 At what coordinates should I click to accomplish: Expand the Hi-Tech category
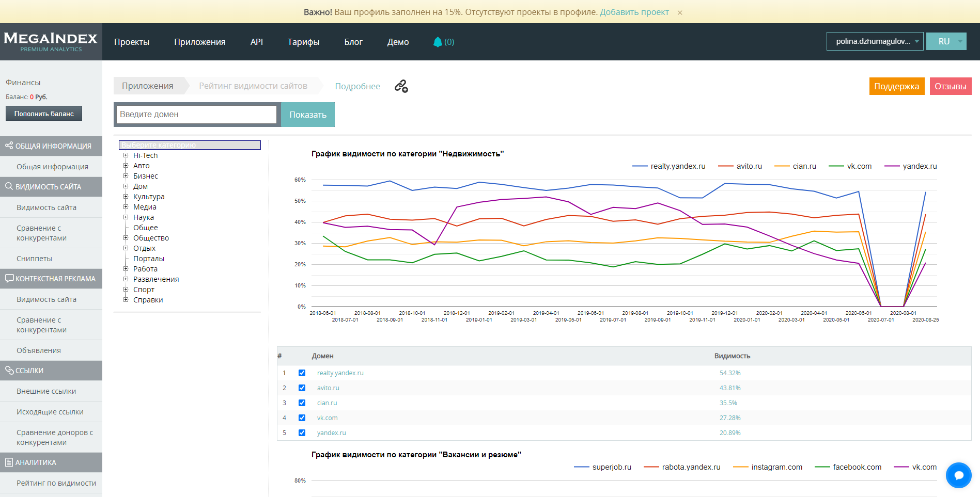(126, 155)
